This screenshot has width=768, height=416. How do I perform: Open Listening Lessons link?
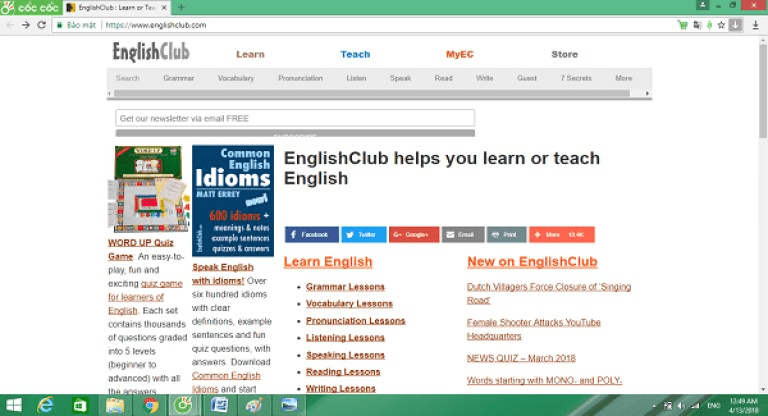coord(345,338)
